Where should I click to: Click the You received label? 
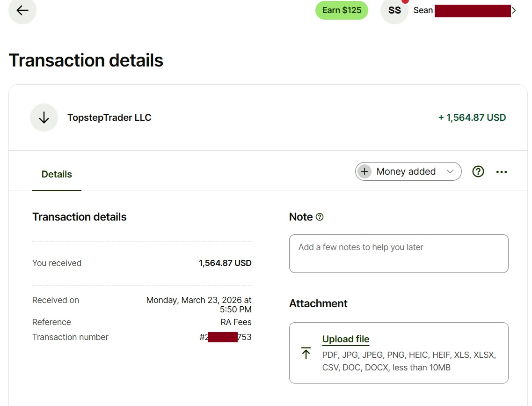[57, 263]
